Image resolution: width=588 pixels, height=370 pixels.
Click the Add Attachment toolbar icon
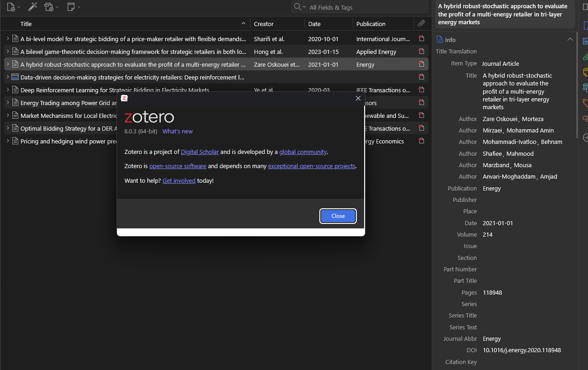tap(49, 7)
